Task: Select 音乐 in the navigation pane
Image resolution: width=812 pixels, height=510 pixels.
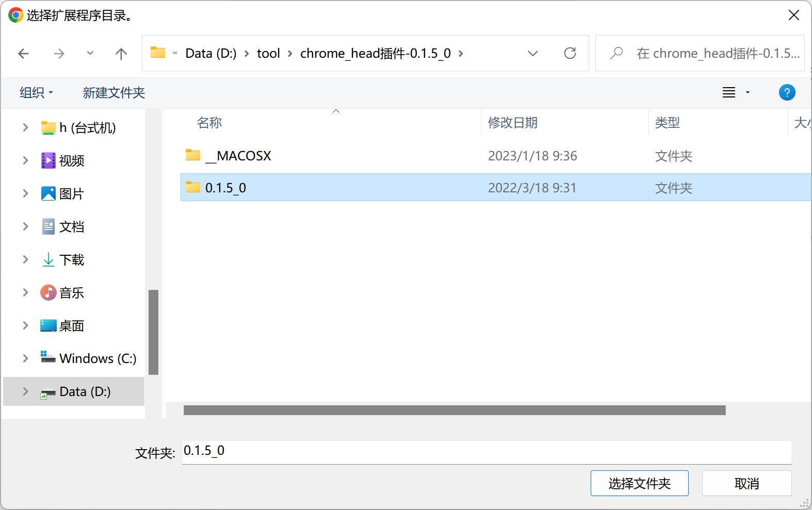Action: pos(62,292)
